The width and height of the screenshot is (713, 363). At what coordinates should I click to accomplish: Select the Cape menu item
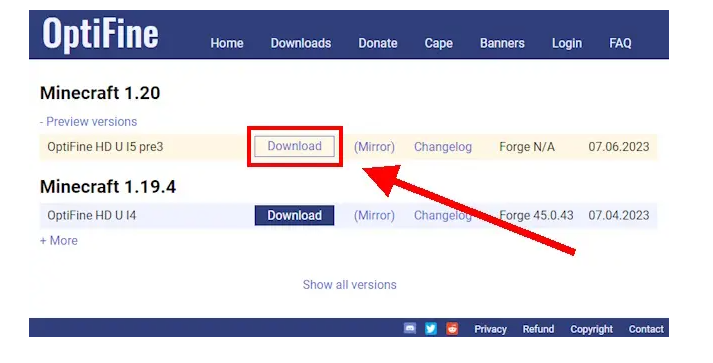[x=439, y=43]
